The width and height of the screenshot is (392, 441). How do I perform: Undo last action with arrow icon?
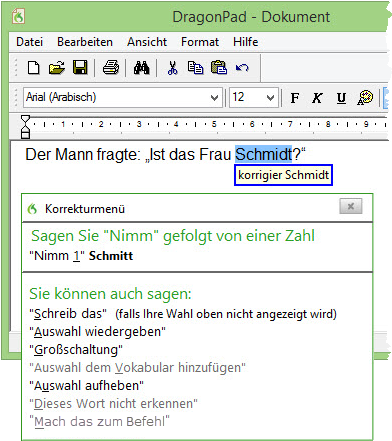coord(242,68)
